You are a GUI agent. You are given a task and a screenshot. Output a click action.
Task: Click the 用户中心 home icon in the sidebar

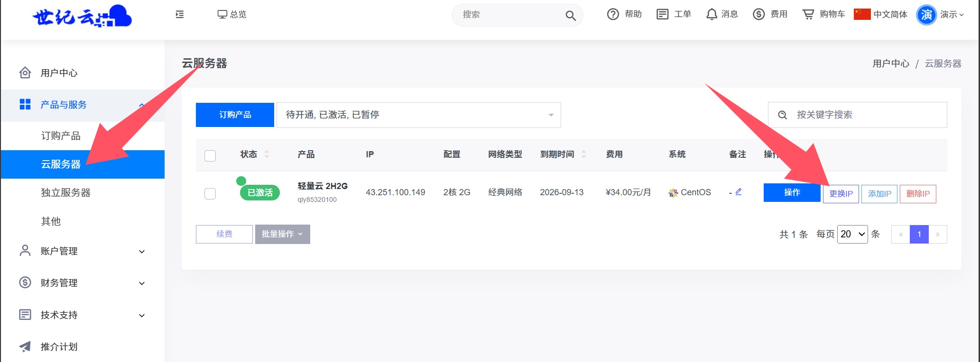(25, 72)
